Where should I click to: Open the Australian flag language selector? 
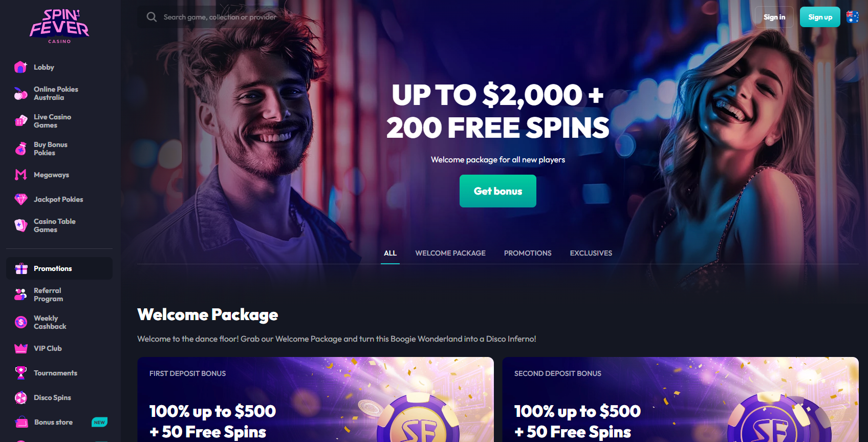[x=853, y=17]
